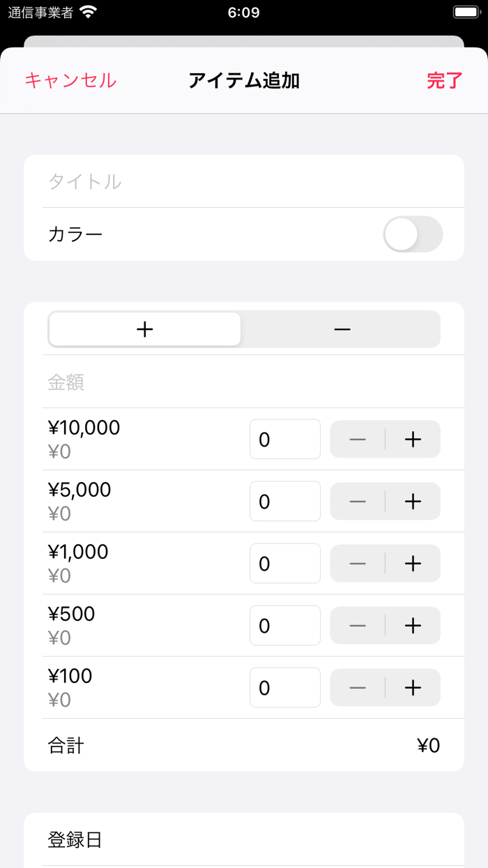Decrease the ¥500 count with minus stepper
This screenshot has height=868, width=488.
point(357,625)
